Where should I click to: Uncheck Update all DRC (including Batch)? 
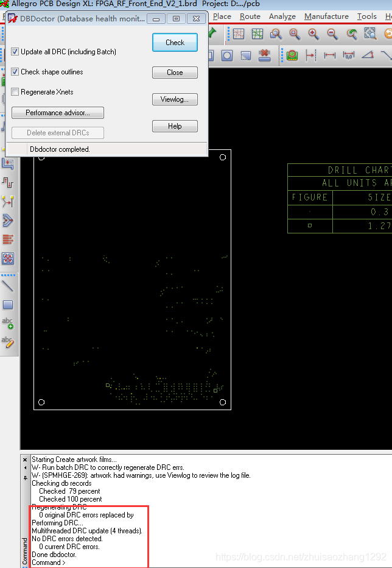(x=15, y=52)
